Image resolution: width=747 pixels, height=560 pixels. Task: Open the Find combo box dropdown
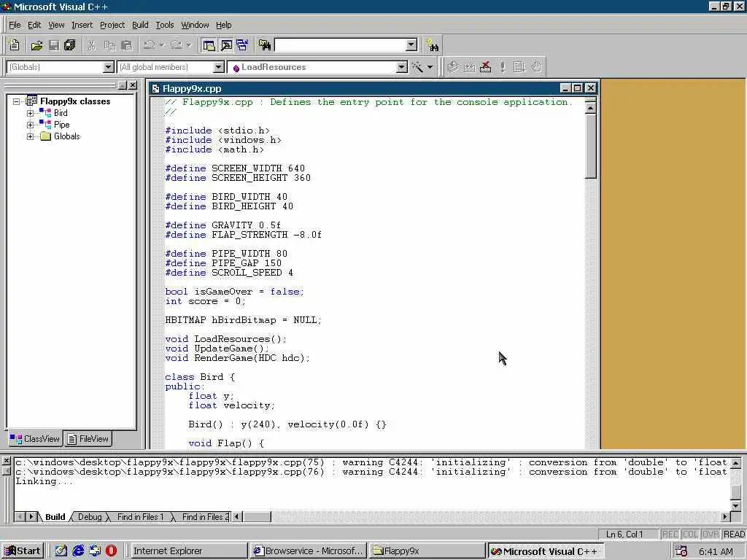[411, 45]
